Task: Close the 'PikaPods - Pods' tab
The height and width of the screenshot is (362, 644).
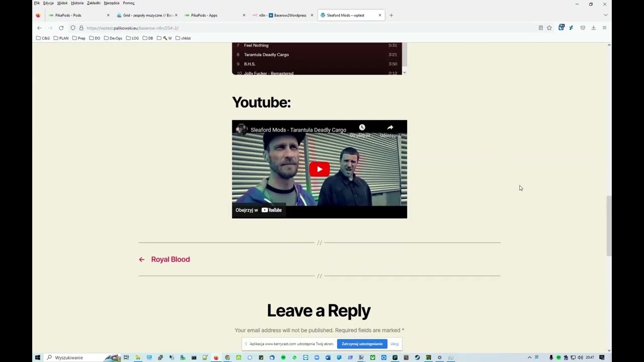Action: pos(108,15)
